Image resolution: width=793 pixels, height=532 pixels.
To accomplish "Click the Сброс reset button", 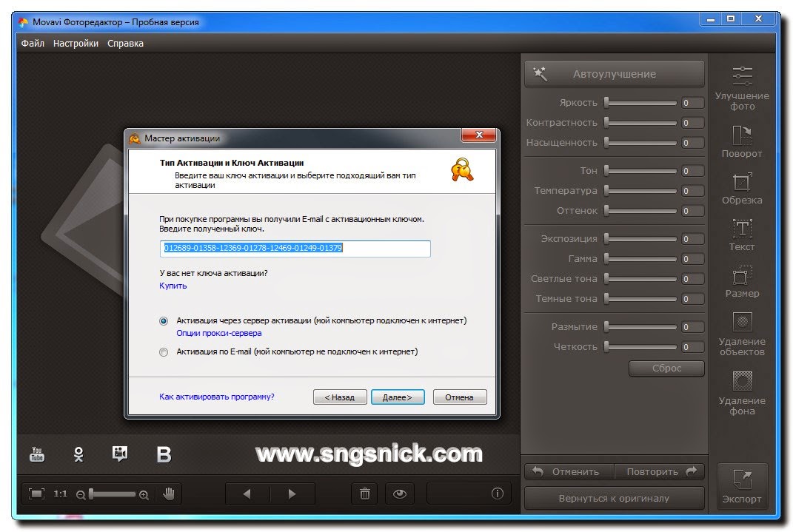I will 666,368.
